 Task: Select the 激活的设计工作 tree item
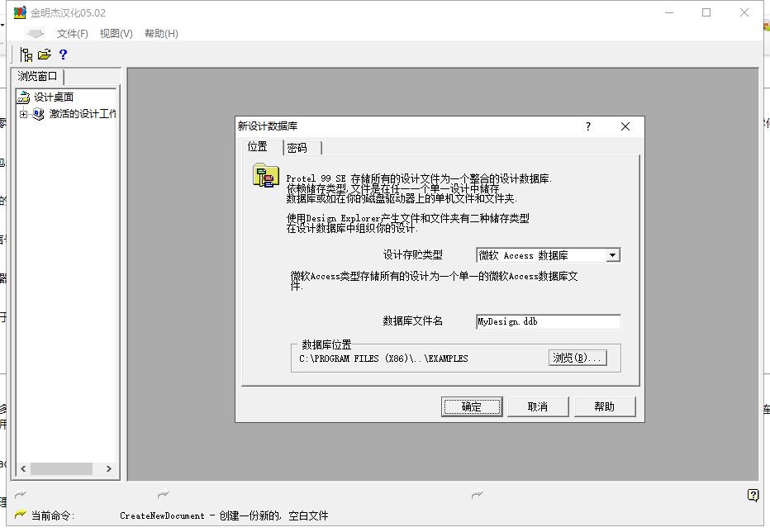pos(83,114)
